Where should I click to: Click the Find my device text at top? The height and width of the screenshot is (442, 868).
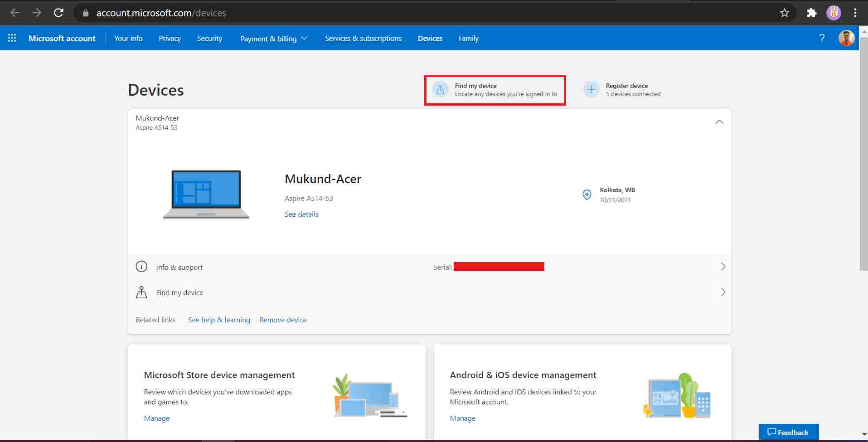point(475,86)
